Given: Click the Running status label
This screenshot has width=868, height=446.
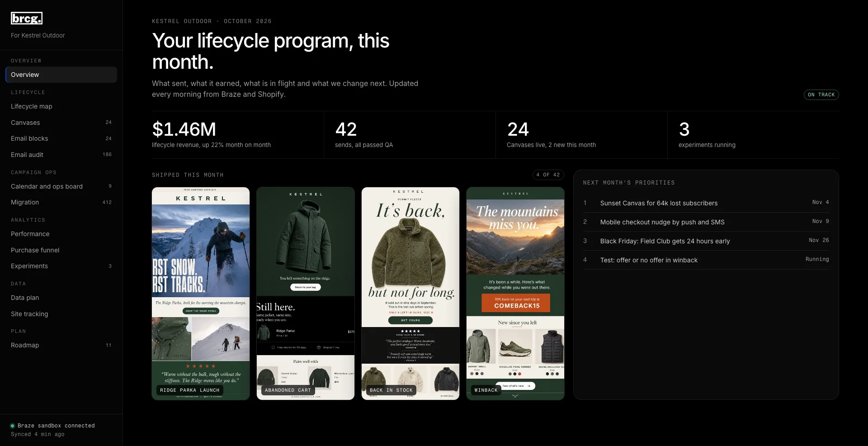Looking at the screenshot, I should pyautogui.click(x=817, y=259).
